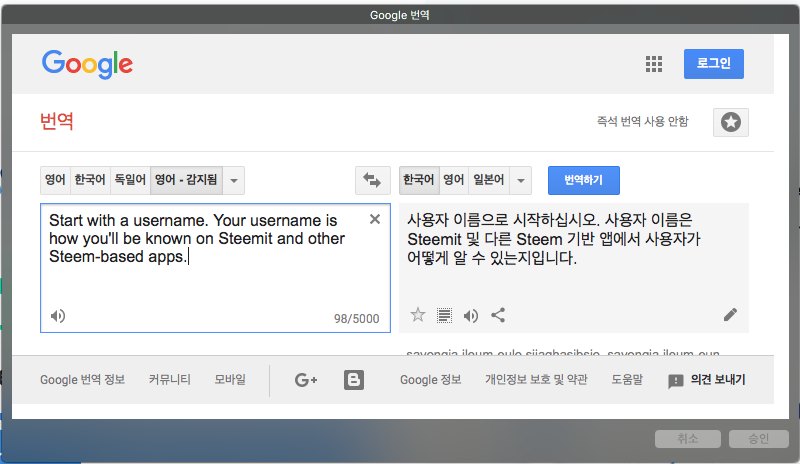Save translation with the star icon
The width and height of the screenshot is (800, 464).
click(418, 315)
